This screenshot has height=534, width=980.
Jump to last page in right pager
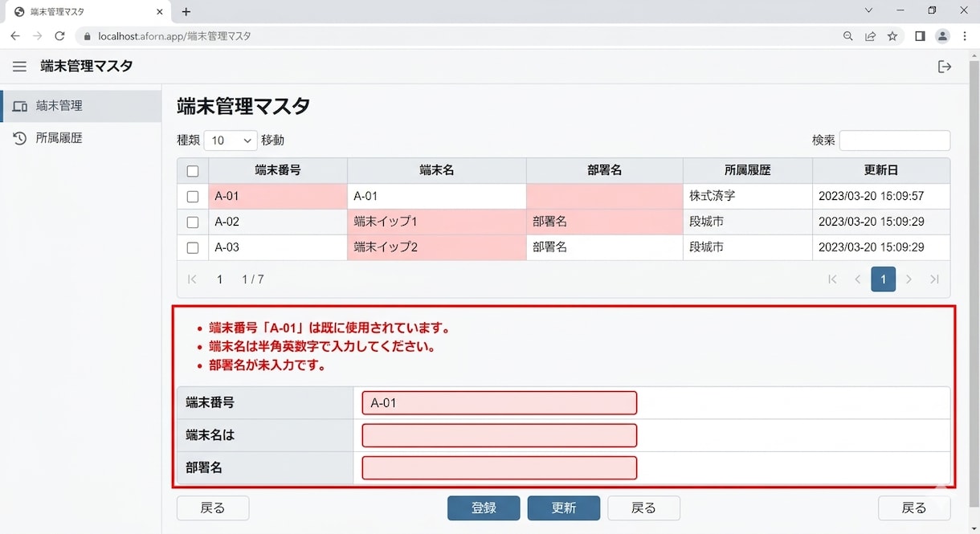[x=934, y=279]
